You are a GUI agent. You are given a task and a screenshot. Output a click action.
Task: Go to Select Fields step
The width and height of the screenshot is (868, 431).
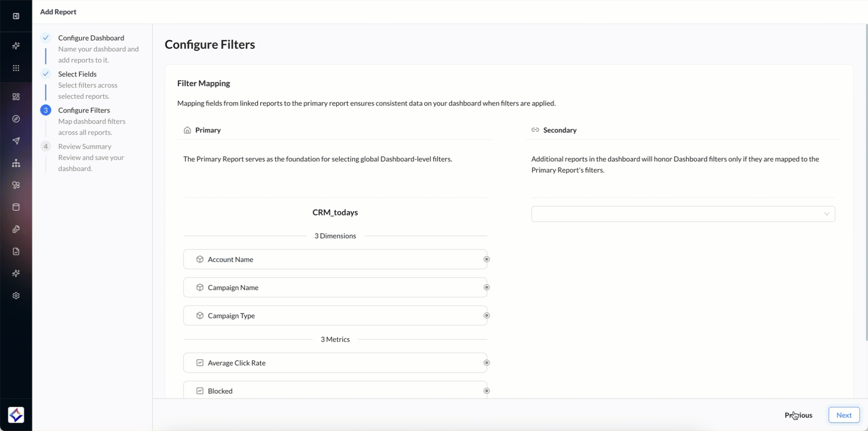pyautogui.click(x=77, y=74)
